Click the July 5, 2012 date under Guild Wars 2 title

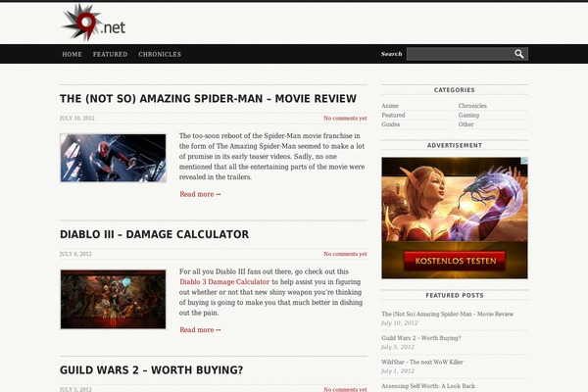(75, 389)
